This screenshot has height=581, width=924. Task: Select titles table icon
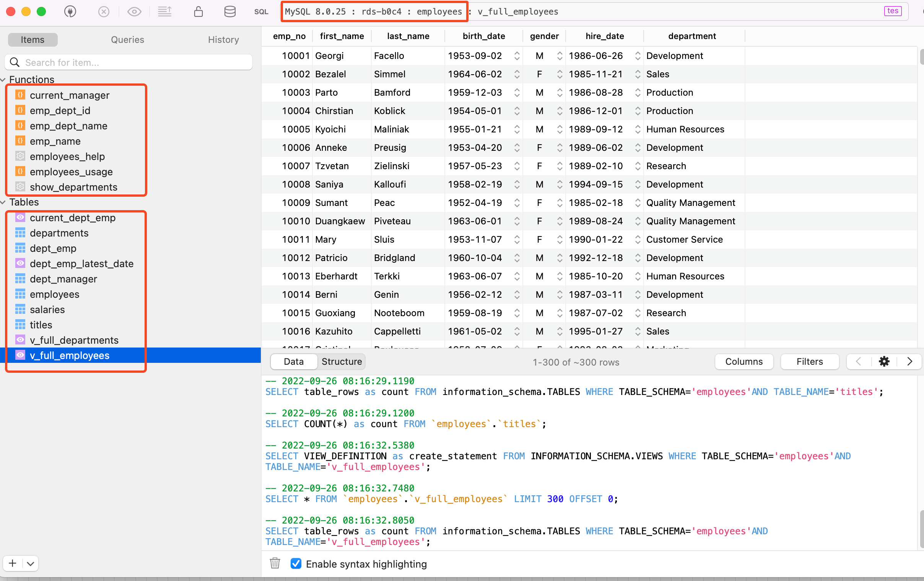click(20, 325)
